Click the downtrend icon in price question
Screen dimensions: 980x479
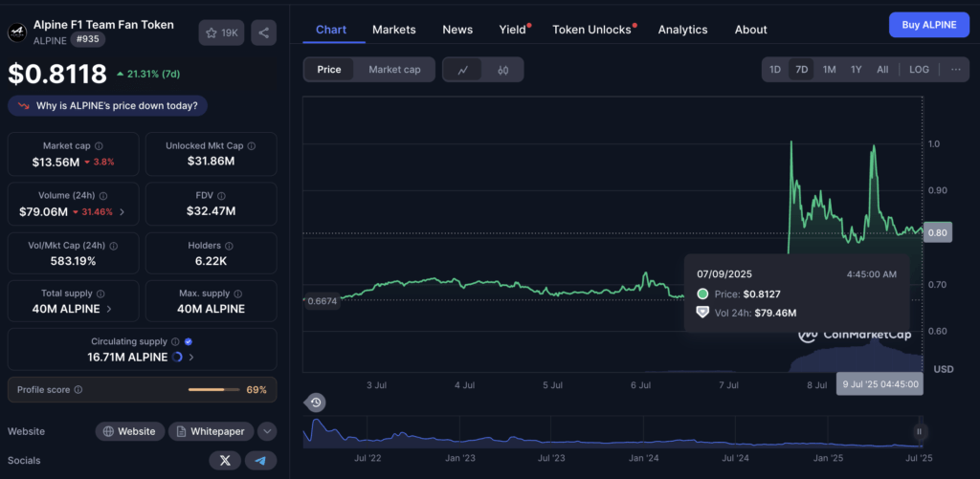[24, 105]
